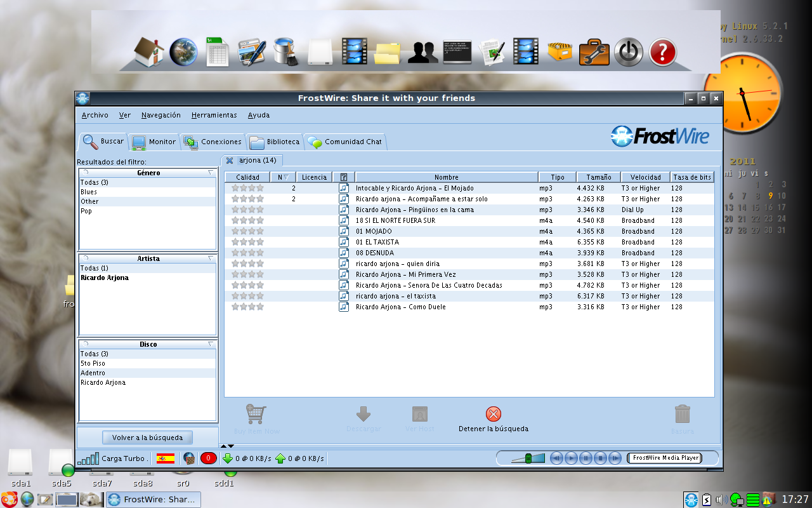Select the result '01 EL TAXISTA'

point(469,242)
